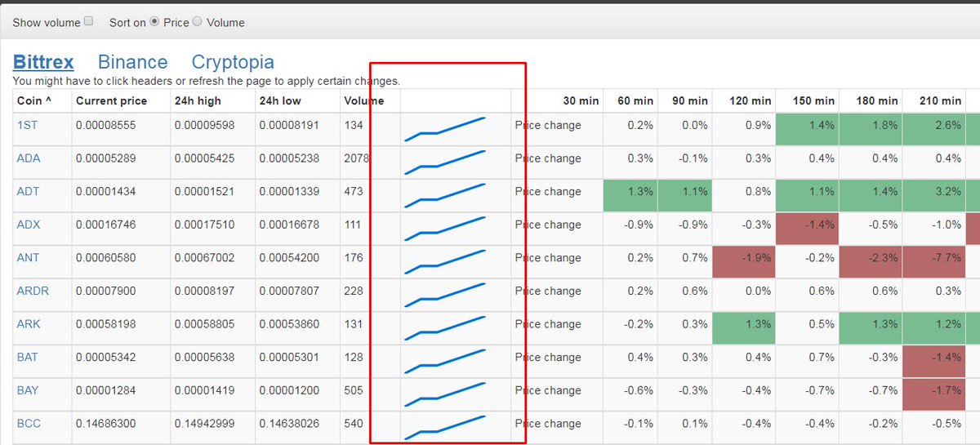Sort by the Current price header
This screenshot has height=445, width=980.
pyautogui.click(x=111, y=101)
